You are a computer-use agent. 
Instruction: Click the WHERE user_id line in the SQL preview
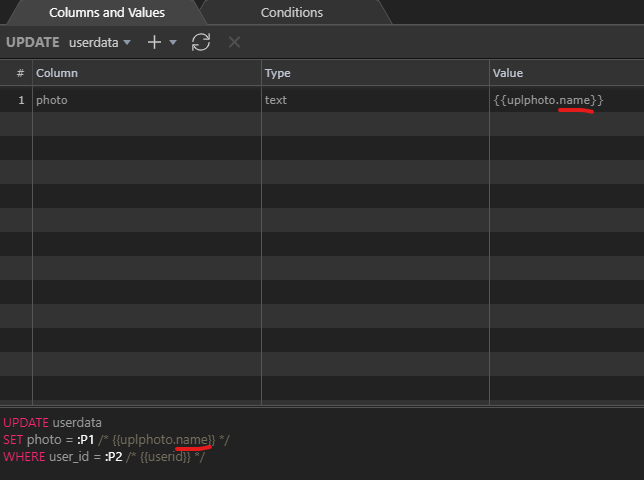(103, 457)
